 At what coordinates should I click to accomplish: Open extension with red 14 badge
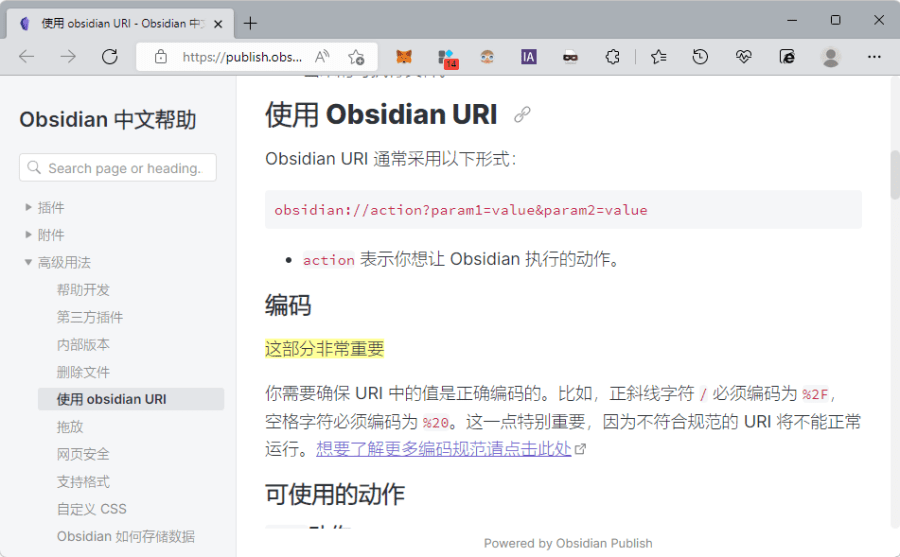click(447, 57)
